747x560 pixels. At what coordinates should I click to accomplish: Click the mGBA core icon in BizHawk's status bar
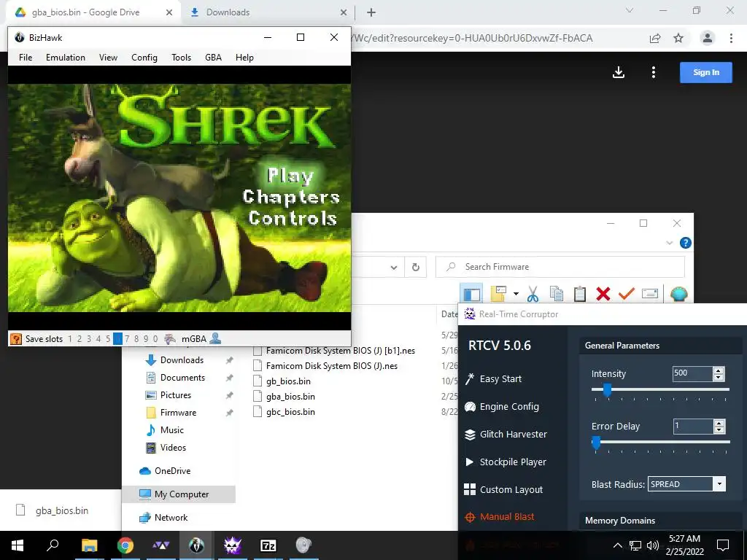tap(170, 339)
